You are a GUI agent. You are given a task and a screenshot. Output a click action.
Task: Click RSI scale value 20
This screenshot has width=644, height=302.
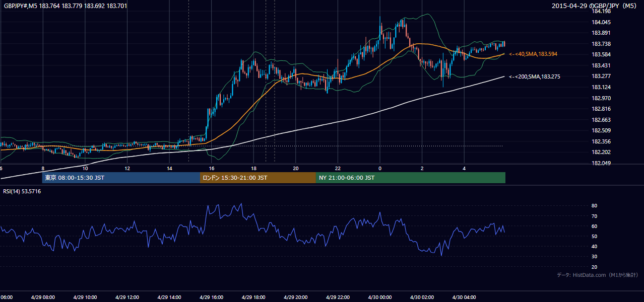tap(594, 267)
